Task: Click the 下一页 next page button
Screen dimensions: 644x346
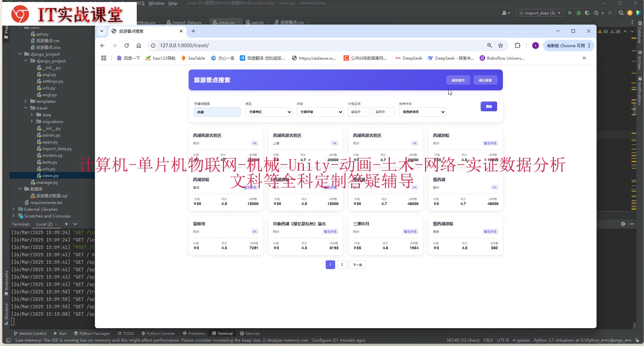Action: pyautogui.click(x=357, y=265)
